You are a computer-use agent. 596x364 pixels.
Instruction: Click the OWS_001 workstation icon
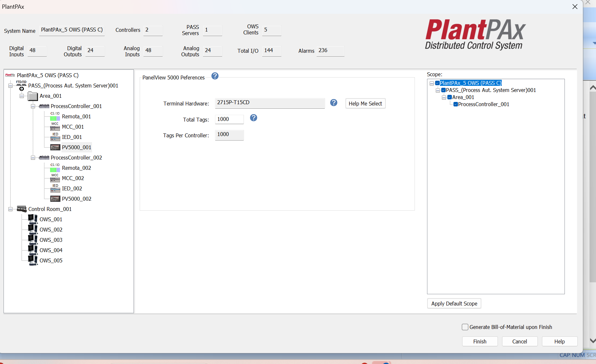click(33, 219)
